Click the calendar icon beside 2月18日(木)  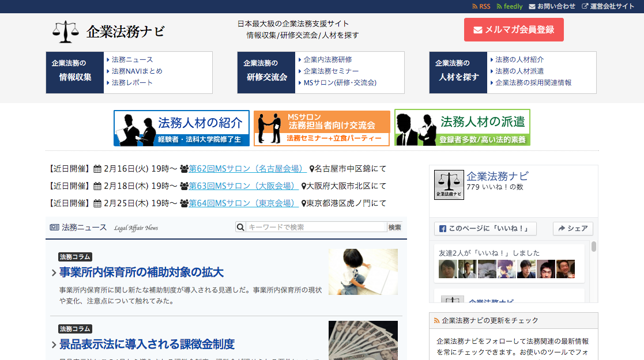click(x=97, y=186)
